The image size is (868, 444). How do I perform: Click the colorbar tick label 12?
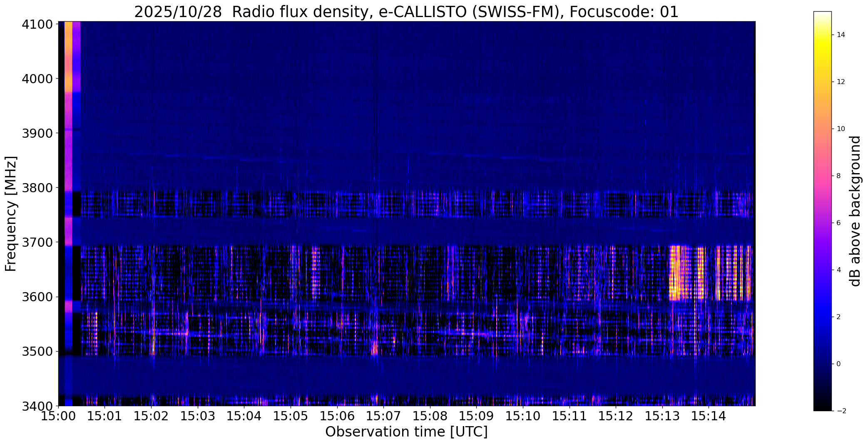click(x=841, y=82)
